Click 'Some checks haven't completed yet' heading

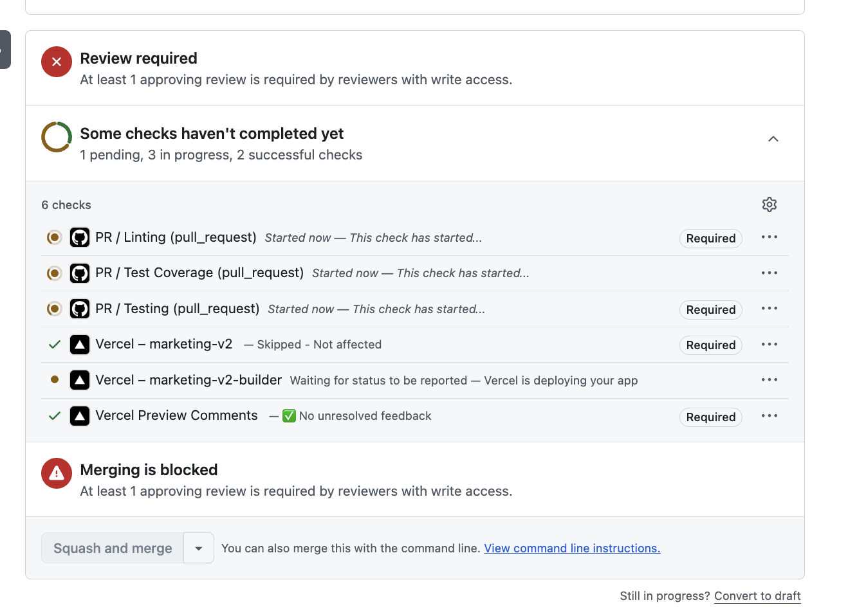(212, 134)
